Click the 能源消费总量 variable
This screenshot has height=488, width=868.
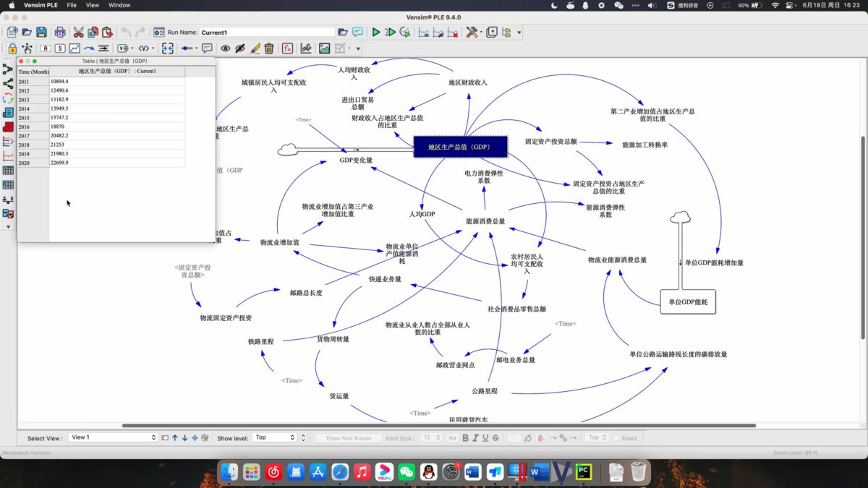coord(485,221)
